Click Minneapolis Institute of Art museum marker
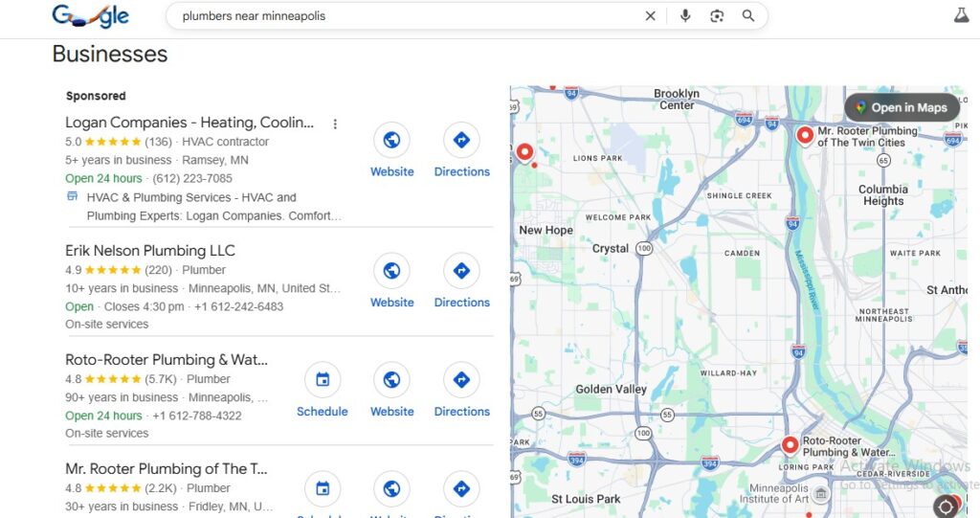The height and width of the screenshot is (518, 980). pyautogui.click(x=821, y=494)
